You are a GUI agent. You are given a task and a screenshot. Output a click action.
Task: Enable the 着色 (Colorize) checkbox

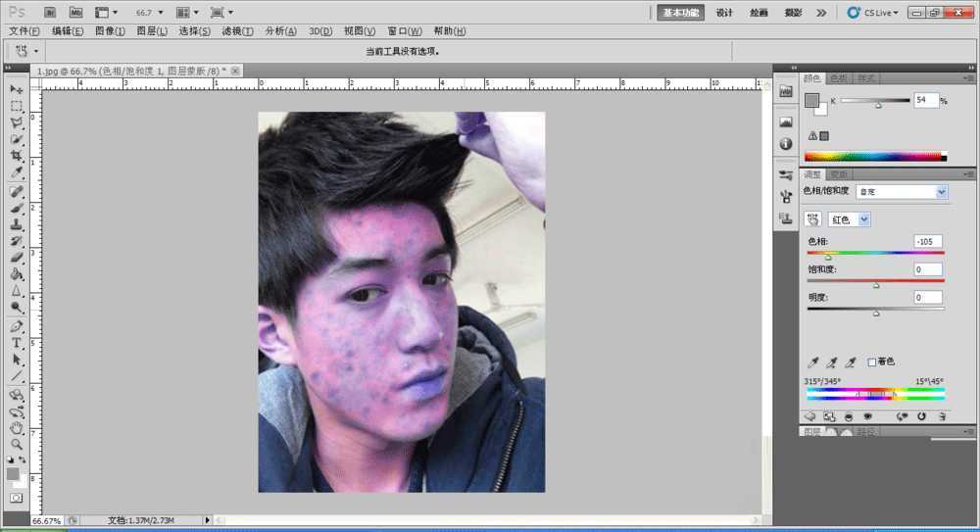(872, 363)
